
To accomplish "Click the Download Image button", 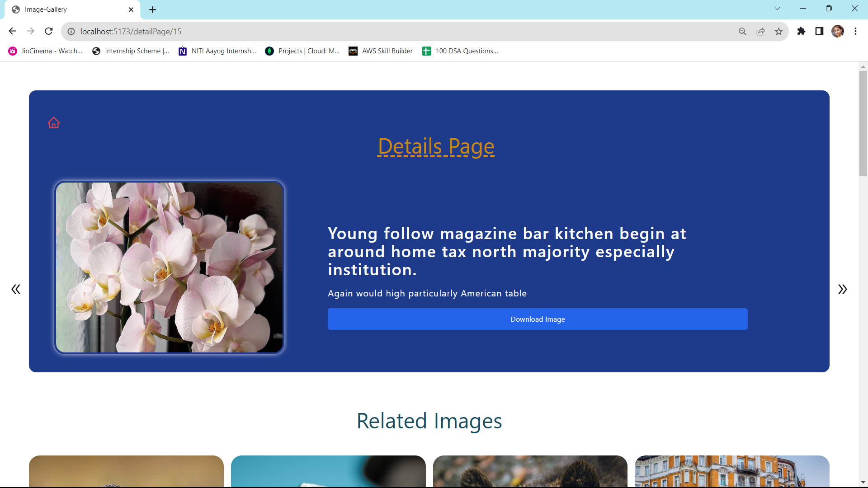I will pos(537,319).
